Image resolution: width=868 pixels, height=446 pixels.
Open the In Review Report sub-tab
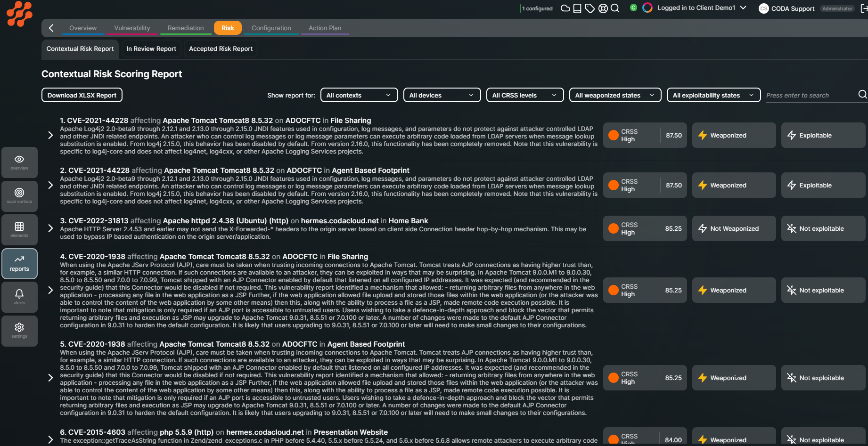[x=151, y=49]
